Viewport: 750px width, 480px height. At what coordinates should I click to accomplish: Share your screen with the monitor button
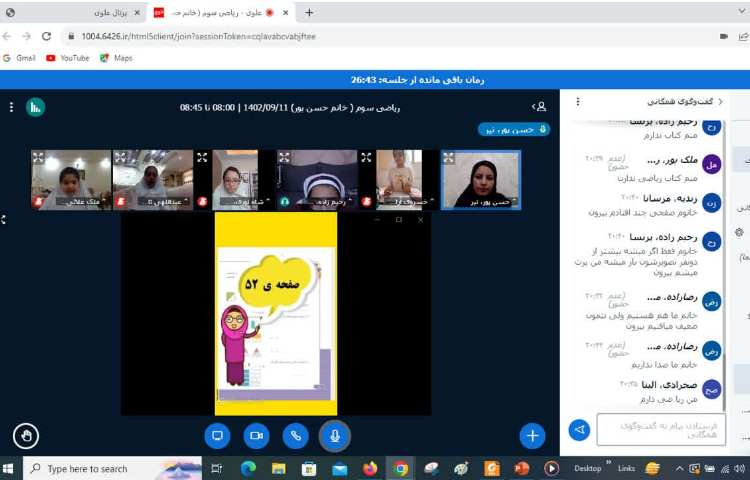click(x=218, y=436)
